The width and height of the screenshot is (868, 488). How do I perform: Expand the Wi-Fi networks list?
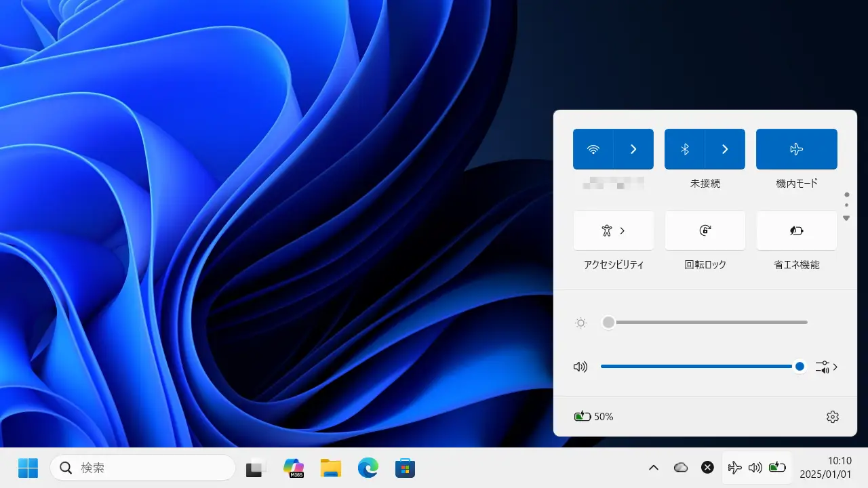(x=633, y=149)
